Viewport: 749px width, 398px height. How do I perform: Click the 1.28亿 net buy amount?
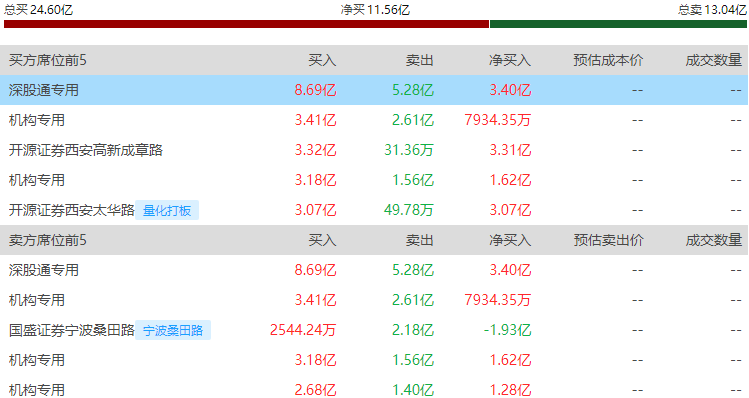(510, 390)
